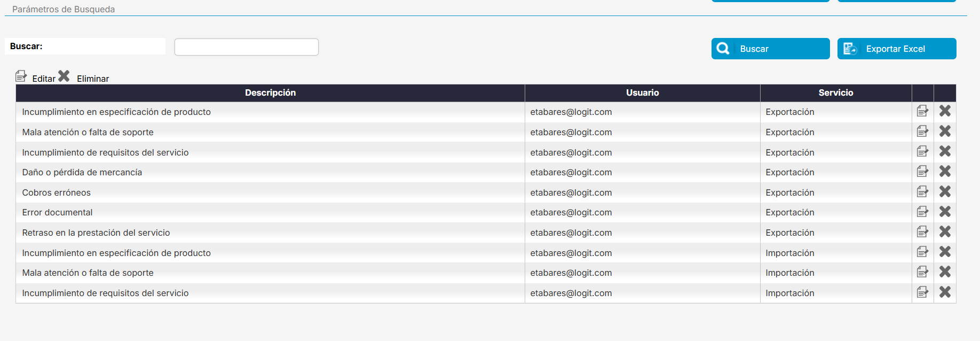Click etabares@logit.com in Cobros erróneos row
This screenshot has height=341, width=980.
click(x=571, y=192)
